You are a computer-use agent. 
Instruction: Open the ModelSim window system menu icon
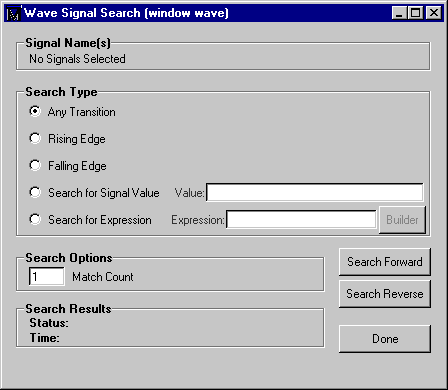point(14,13)
